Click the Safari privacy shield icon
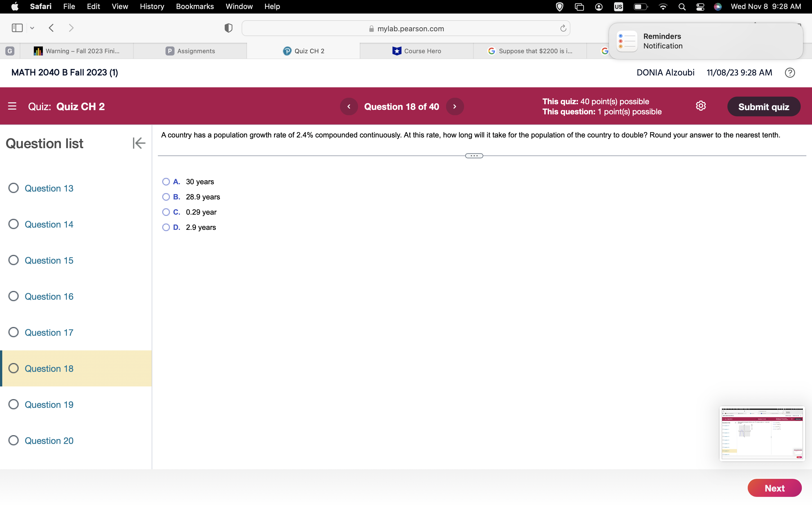The height and width of the screenshot is (507, 812). (228, 28)
